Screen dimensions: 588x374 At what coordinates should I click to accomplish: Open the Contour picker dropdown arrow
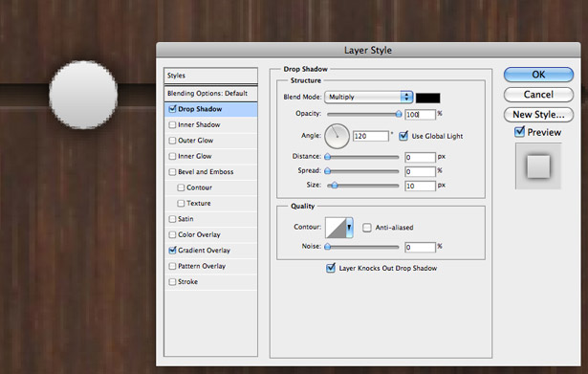point(349,227)
